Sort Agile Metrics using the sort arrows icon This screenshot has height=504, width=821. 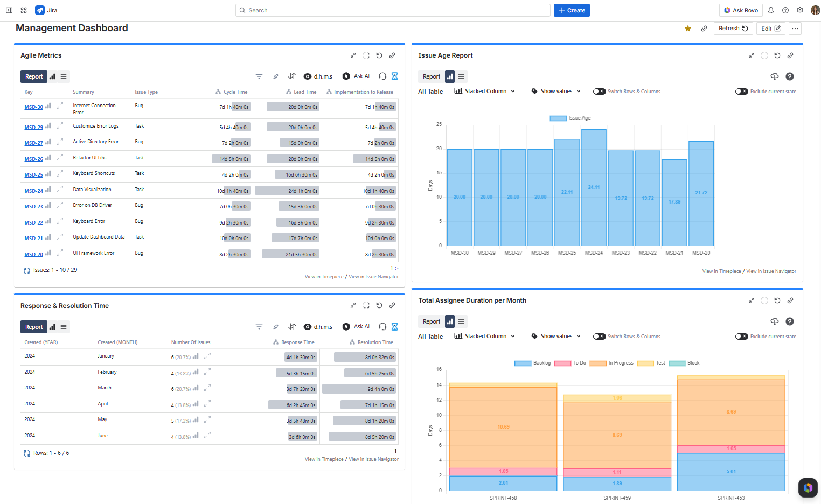coord(292,76)
